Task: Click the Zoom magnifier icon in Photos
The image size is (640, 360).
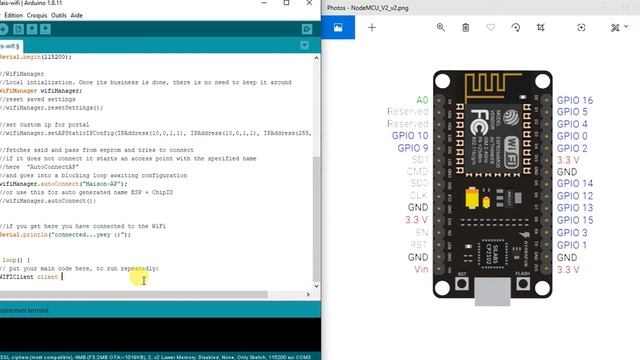Action: click(441, 27)
